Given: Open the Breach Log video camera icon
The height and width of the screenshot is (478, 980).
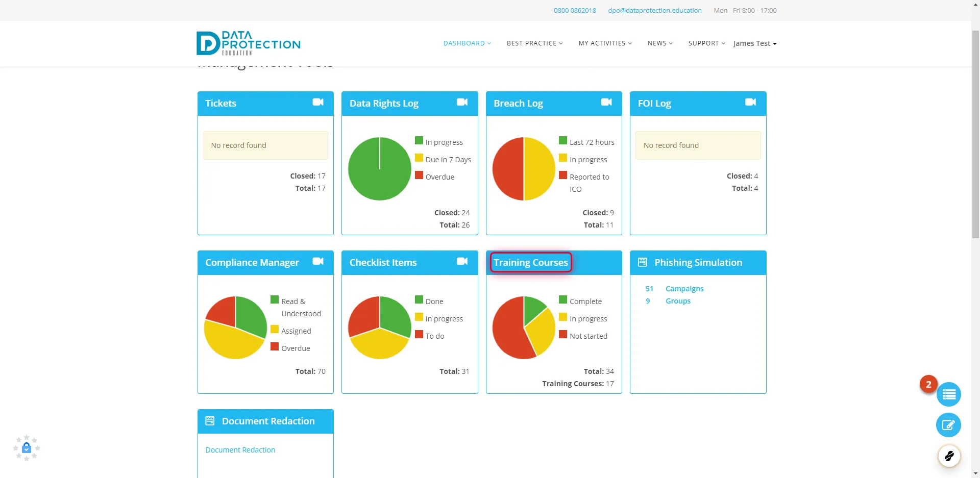Looking at the screenshot, I should point(606,102).
